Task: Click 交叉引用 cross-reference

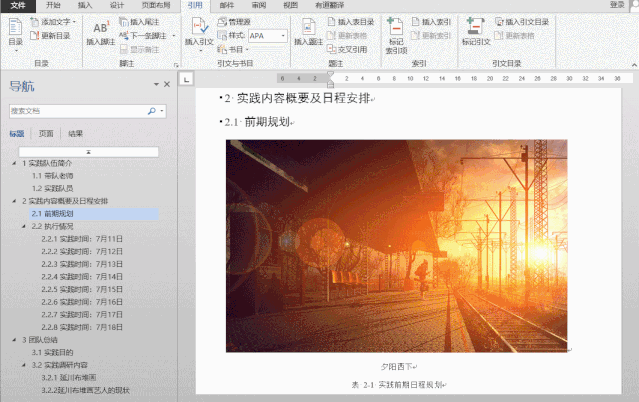Action: 347,49
